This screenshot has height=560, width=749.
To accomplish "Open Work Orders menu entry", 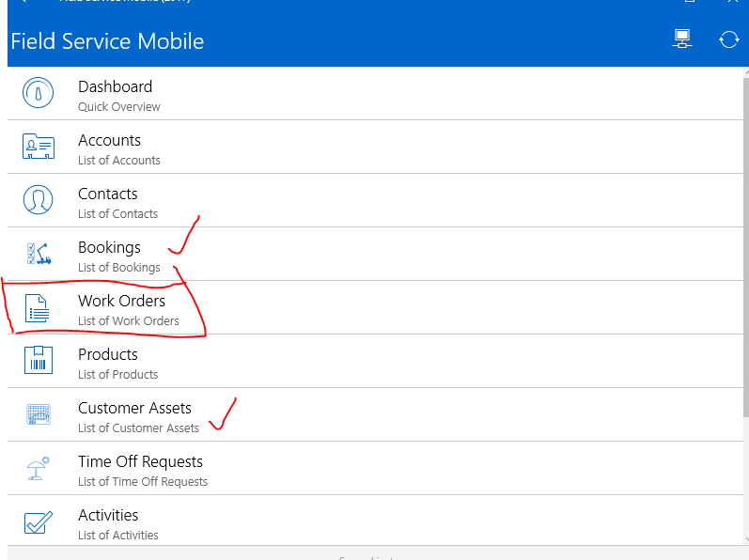I will coord(376,307).
